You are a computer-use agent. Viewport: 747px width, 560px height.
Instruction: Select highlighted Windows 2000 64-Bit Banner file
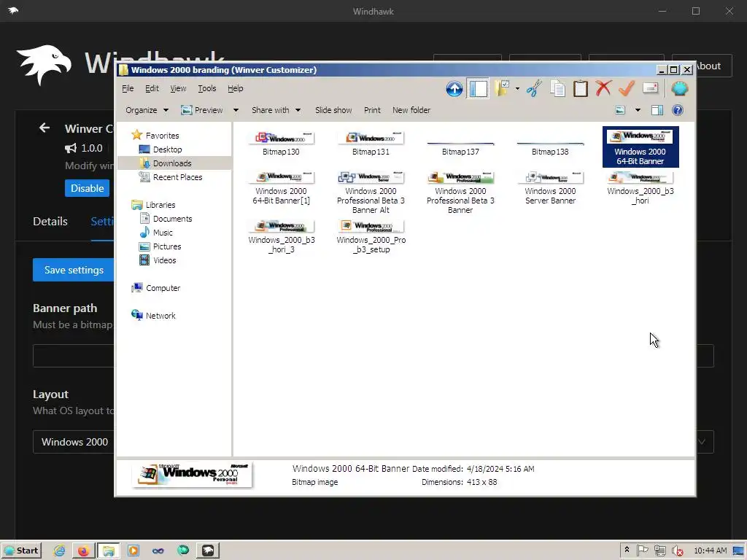640,147
